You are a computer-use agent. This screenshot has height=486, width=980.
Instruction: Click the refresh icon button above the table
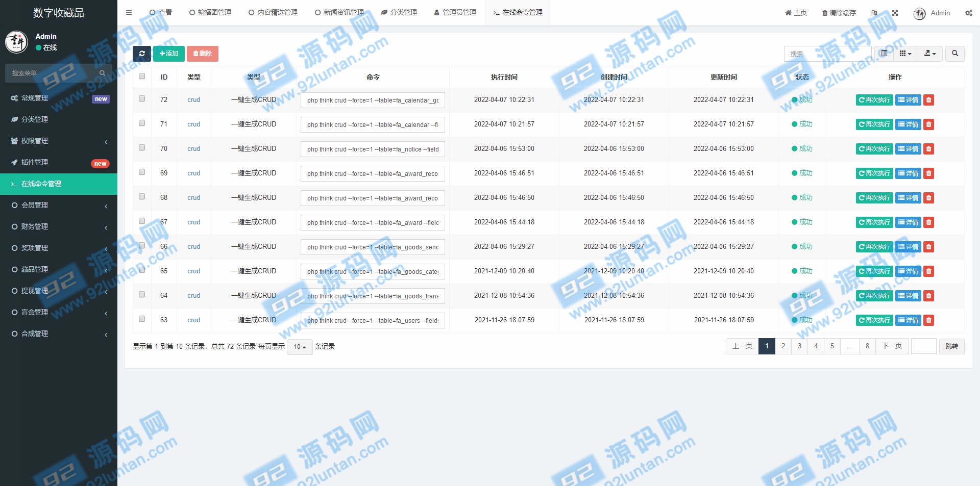(142, 54)
